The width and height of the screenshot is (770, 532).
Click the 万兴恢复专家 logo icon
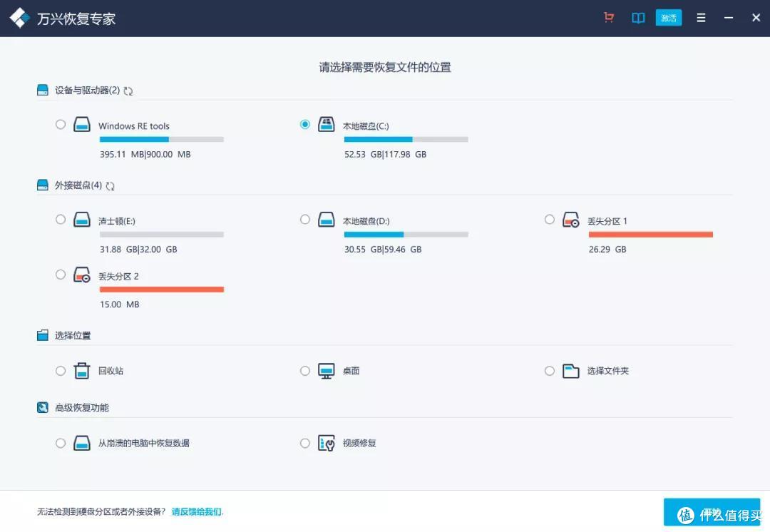pyautogui.click(x=20, y=18)
